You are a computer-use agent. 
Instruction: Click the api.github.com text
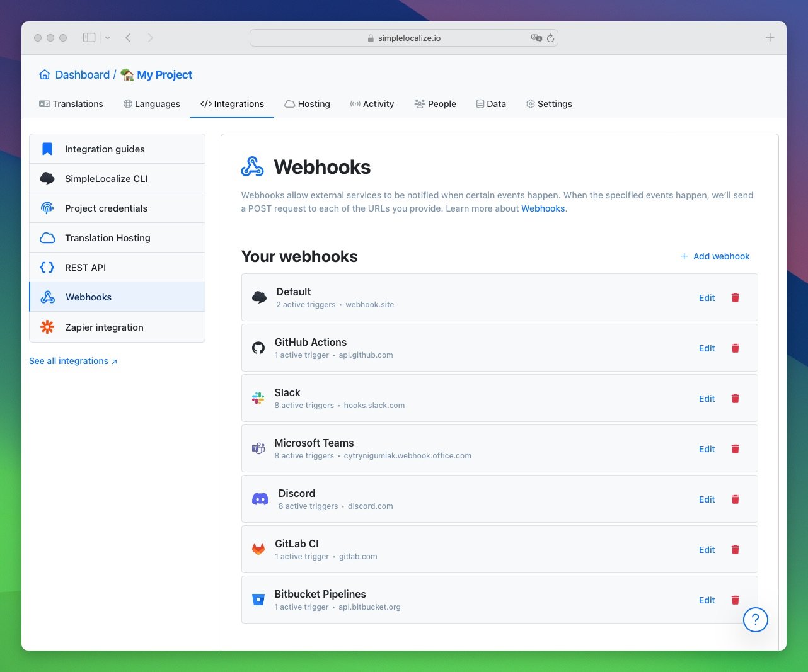[x=366, y=355]
